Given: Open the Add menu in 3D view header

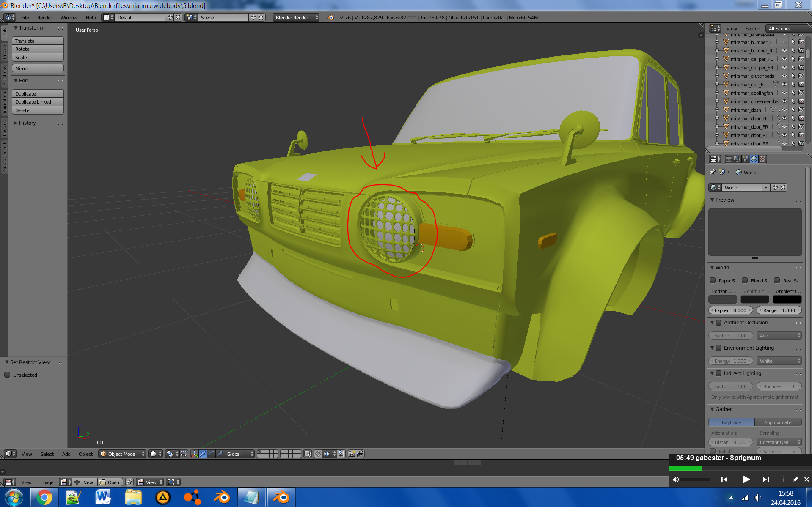Looking at the screenshot, I should point(66,454).
